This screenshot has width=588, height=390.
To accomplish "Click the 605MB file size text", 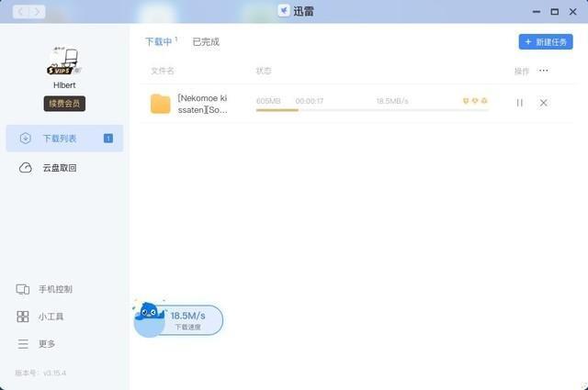I will pyautogui.click(x=268, y=101).
